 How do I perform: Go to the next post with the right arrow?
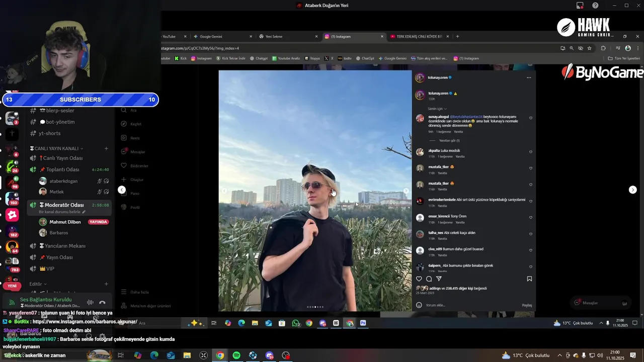633,190
